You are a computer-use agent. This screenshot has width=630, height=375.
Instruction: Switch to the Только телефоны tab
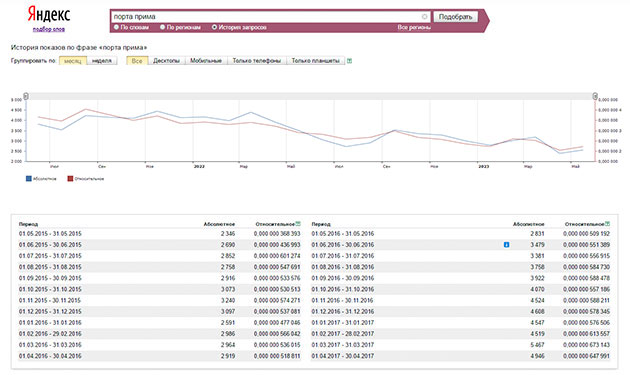(257, 61)
